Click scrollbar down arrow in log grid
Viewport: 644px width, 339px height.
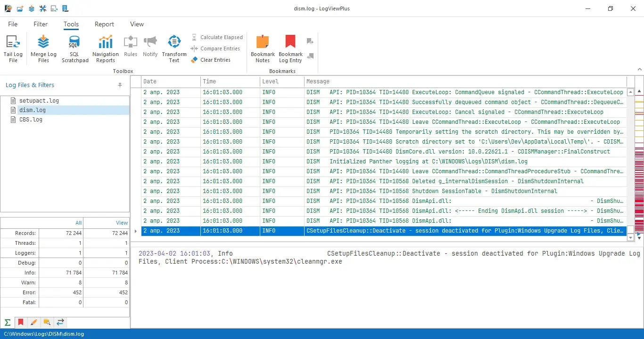[x=631, y=238]
